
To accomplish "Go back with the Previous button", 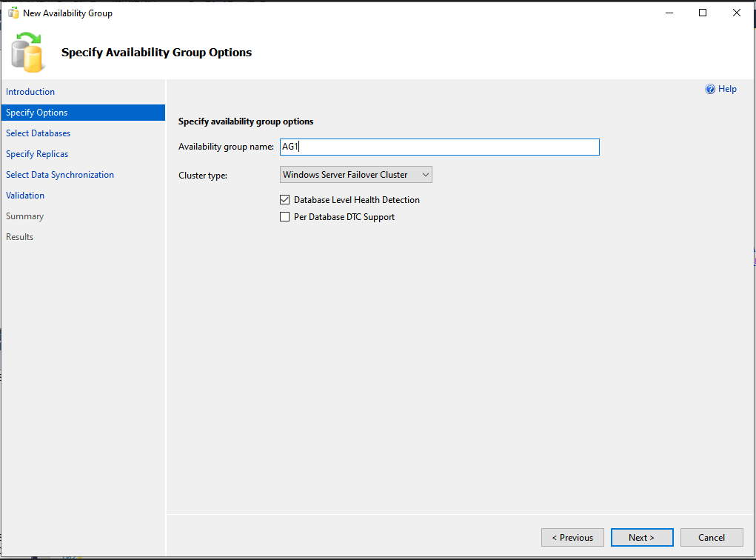I will [572, 538].
